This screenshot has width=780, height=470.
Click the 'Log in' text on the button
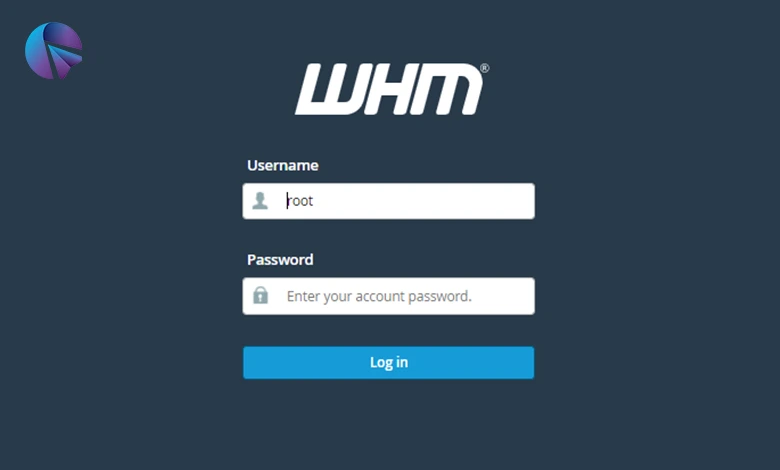tap(389, 363)
